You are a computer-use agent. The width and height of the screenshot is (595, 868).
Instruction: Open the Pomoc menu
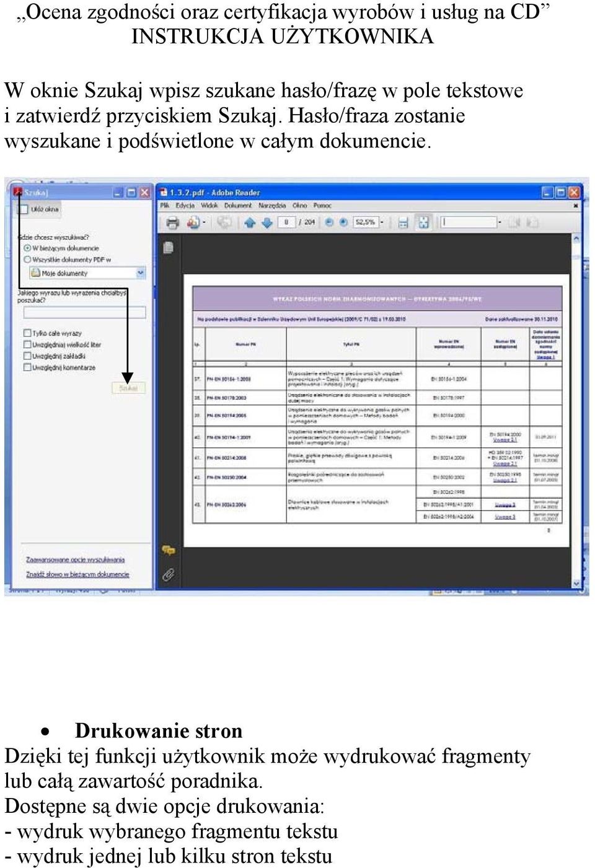322,205
